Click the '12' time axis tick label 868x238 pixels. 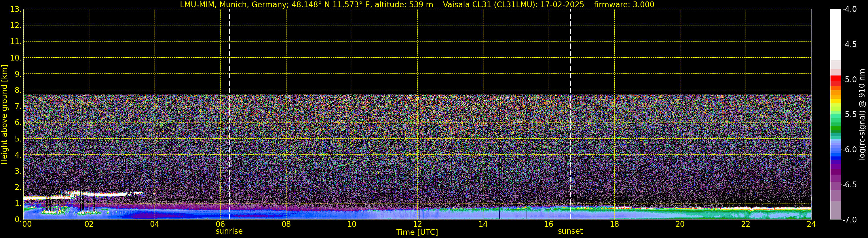417,224
